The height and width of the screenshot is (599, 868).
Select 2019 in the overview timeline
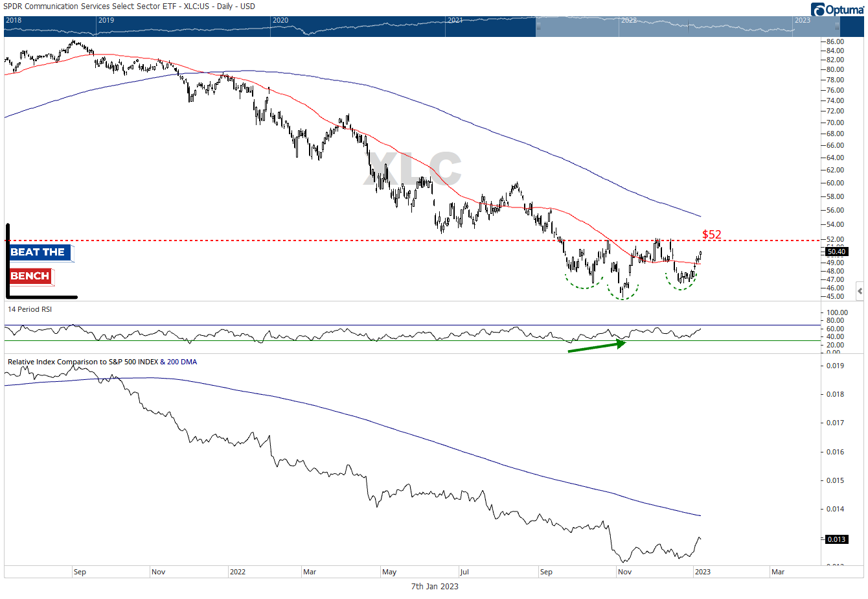coord(106,20)
